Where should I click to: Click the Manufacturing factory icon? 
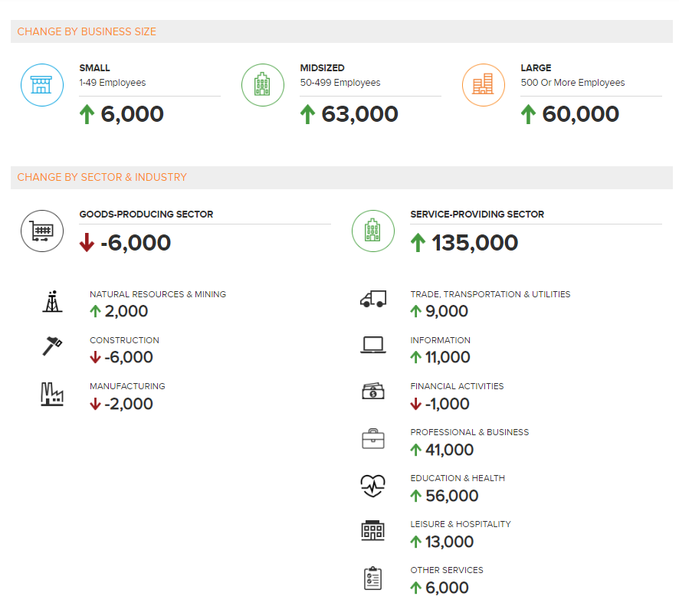[51, 394]
